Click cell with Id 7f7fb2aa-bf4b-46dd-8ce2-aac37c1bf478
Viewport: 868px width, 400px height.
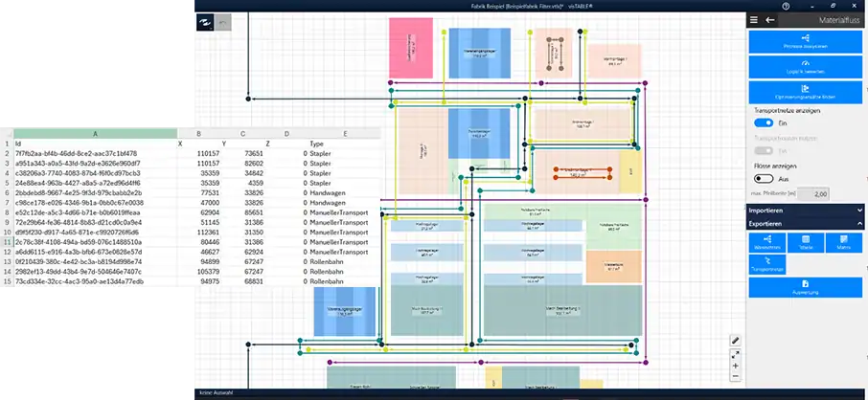[x=95, y=153]
